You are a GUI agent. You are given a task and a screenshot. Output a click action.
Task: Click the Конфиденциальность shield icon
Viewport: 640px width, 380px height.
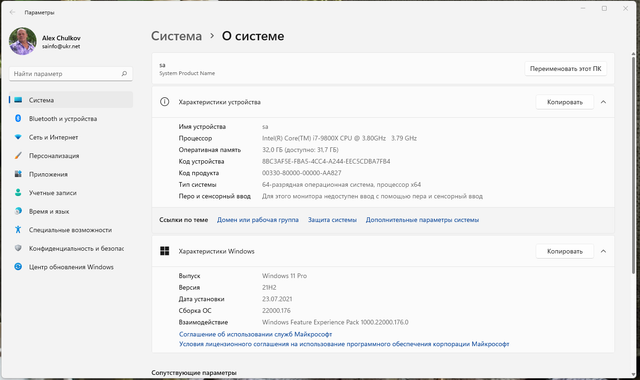click(18, 248)
